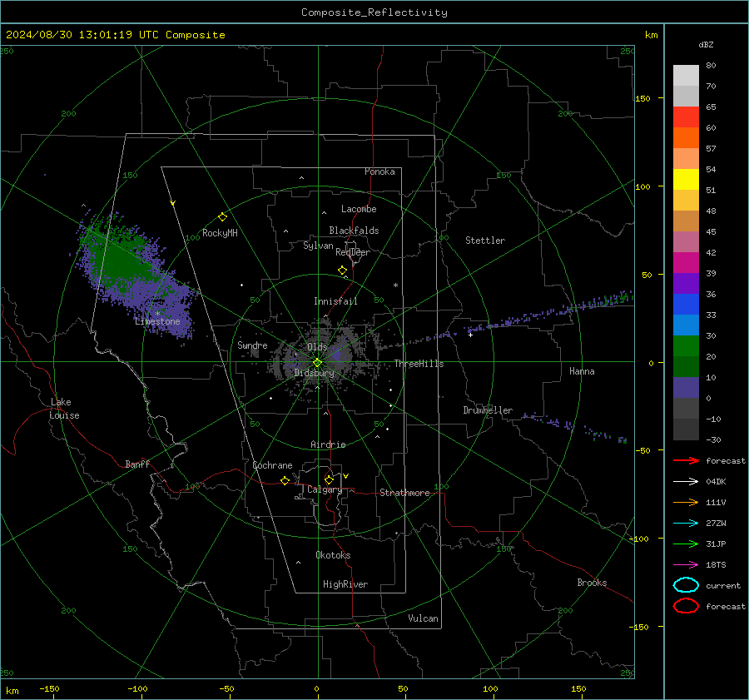Viewport: 749px width, 700px height.
Task: Click the RockyMH label
Action: 220,233
